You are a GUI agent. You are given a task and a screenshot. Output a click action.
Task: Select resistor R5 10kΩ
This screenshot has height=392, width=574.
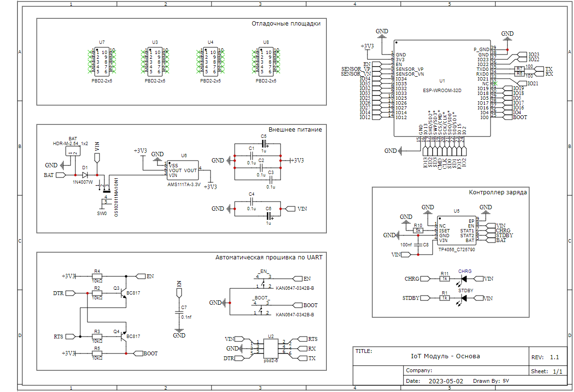point(97,353)
